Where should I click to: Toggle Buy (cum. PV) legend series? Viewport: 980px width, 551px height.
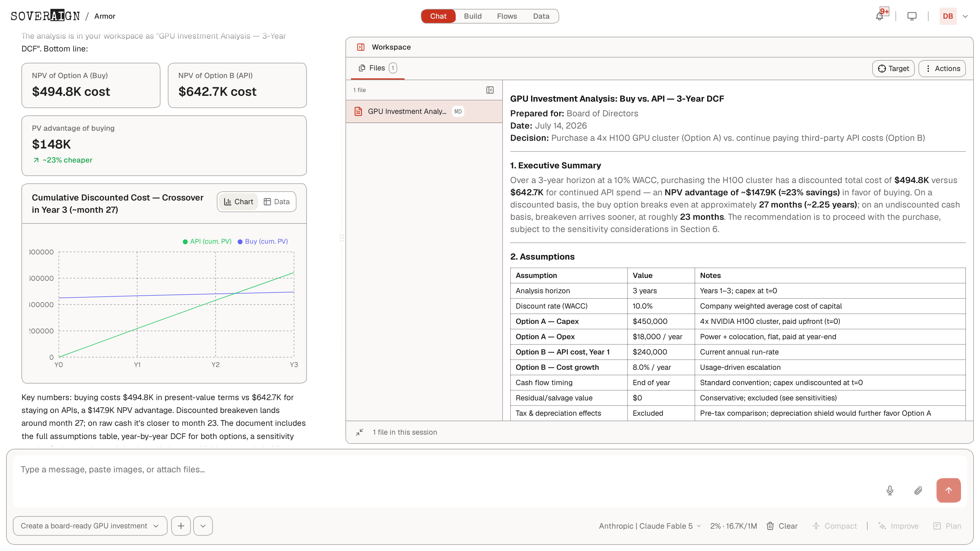tap(262, 242)
